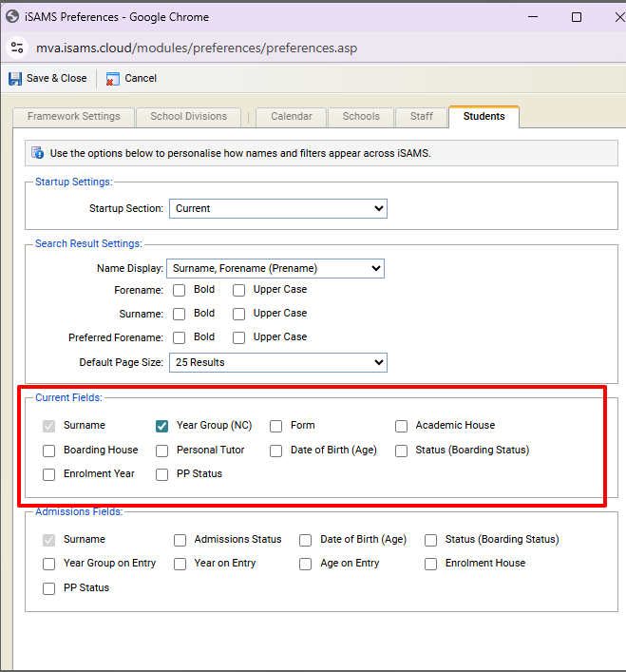The height and width of the screenshot is (672, 626).
Task: Open the Calendar tab
Action: pyautogui.click(x=291, y=117)
